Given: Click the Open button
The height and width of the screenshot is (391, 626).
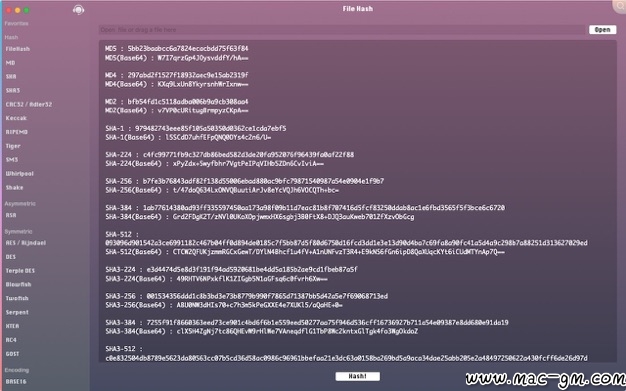Looking at the screenshot, I should point(602,30).
